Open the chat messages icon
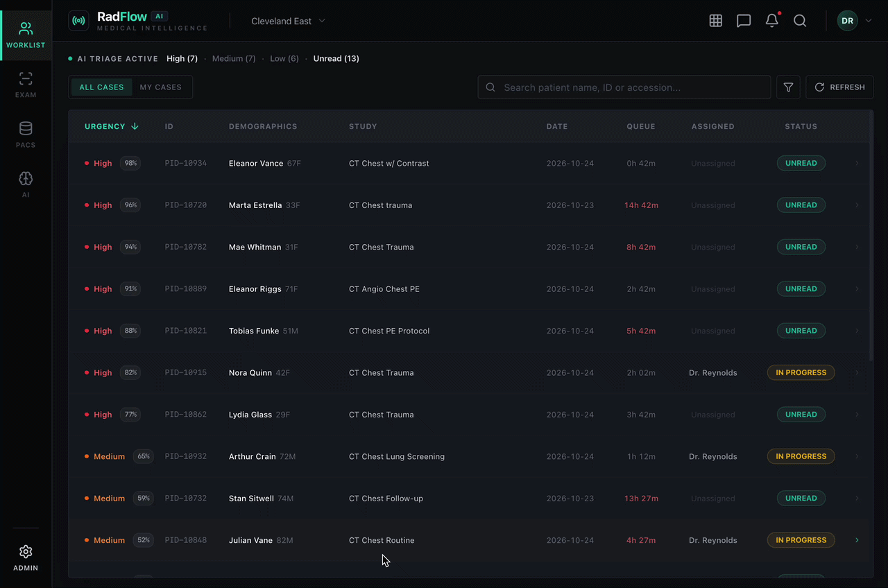Screen dimensions: 888x588 click(x=744, y=21)
